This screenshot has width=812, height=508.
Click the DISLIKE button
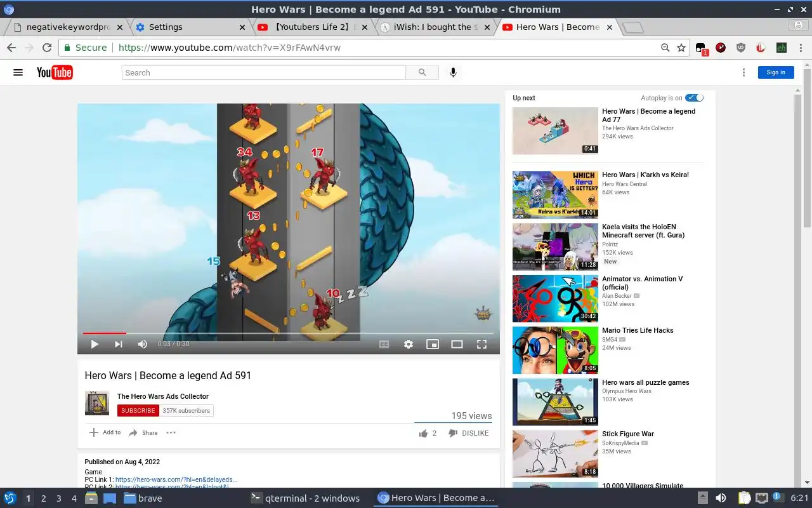pos(469,433)
